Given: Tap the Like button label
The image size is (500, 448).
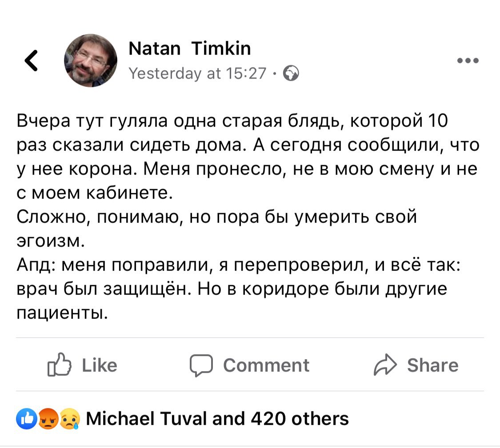Looking at the screenshot, I should pyautogui.click(x=100, y=365).
